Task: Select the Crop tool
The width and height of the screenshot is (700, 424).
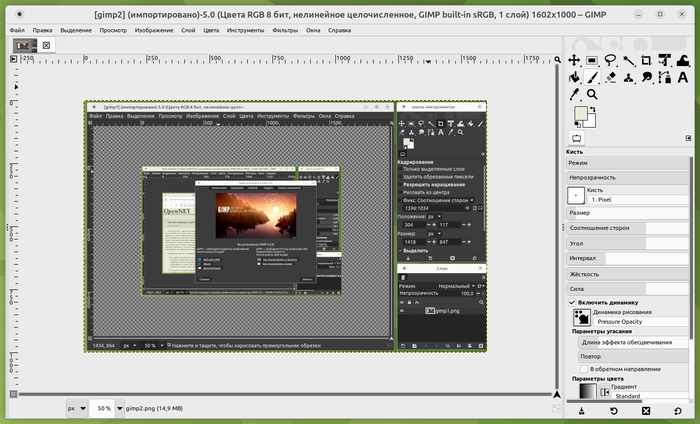Action: tap(646, 60)
